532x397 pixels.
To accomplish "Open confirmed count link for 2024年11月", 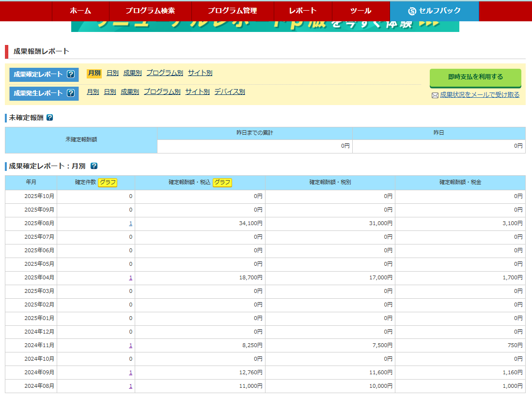I will (x=131, y=346).
